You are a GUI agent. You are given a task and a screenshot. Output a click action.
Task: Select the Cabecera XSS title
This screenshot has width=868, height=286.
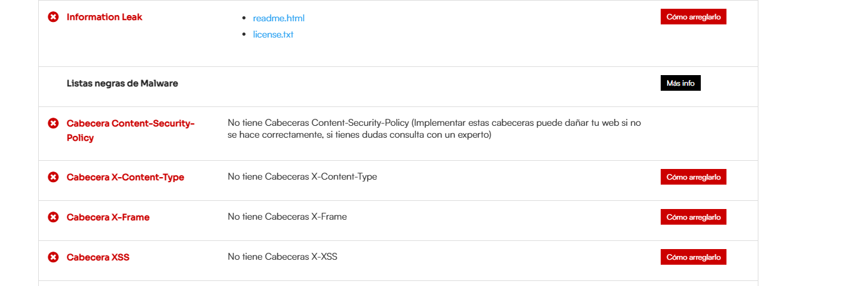click(98, 257)
